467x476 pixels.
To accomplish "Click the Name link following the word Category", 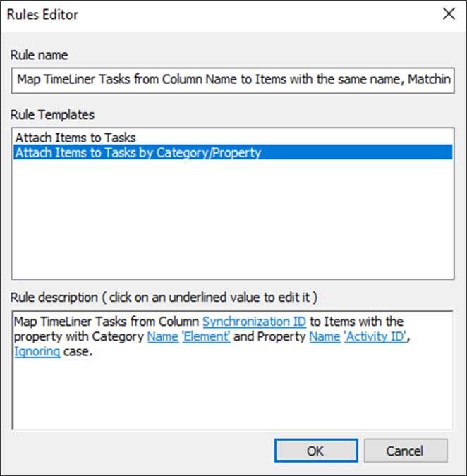I will point(162,337).
